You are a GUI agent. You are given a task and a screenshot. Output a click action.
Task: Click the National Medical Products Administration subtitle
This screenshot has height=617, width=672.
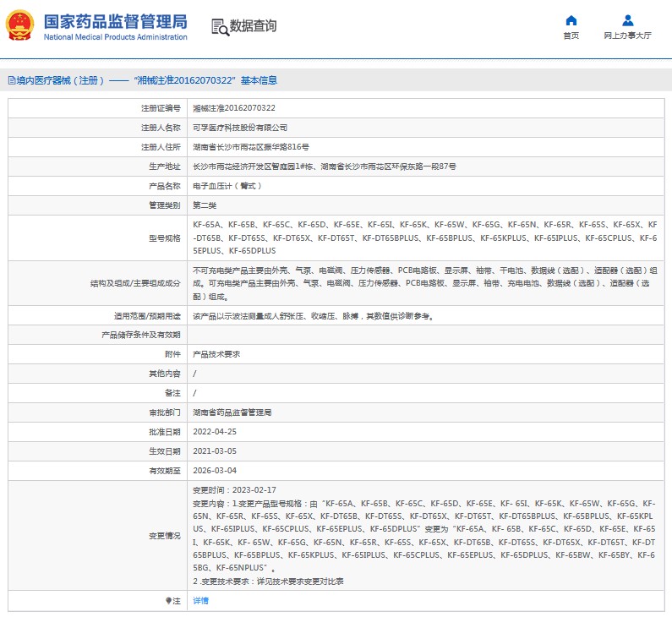pyautogui.click(x=115, y=37)
